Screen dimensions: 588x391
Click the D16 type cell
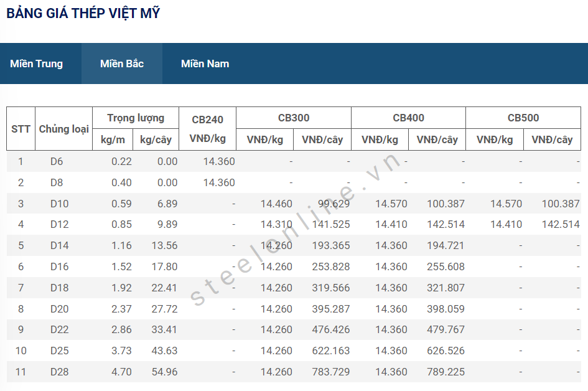click(x=60, y=267)
